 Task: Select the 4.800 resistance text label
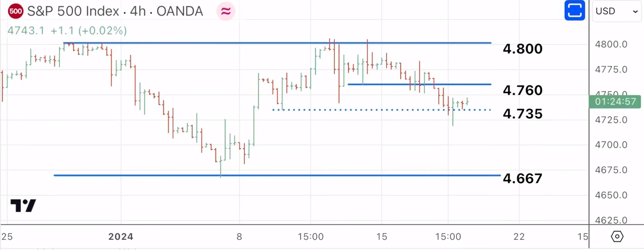pos(522,49)
